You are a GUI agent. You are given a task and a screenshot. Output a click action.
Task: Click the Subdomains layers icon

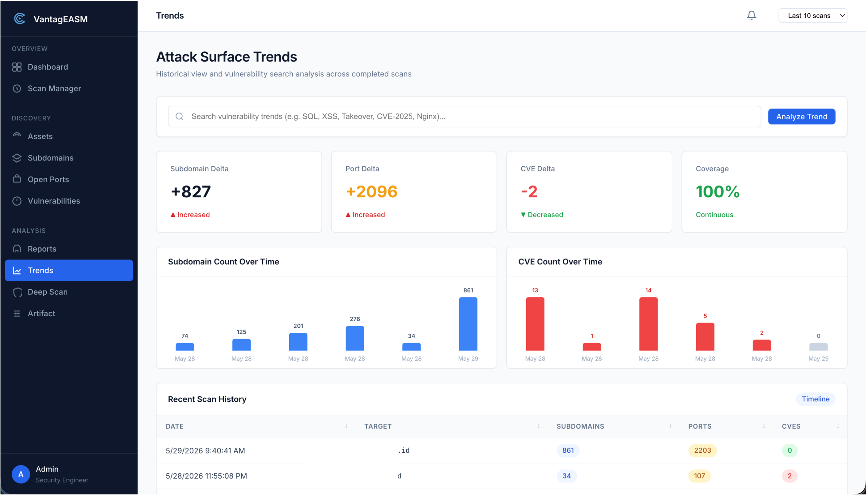[x=17, y=158]
